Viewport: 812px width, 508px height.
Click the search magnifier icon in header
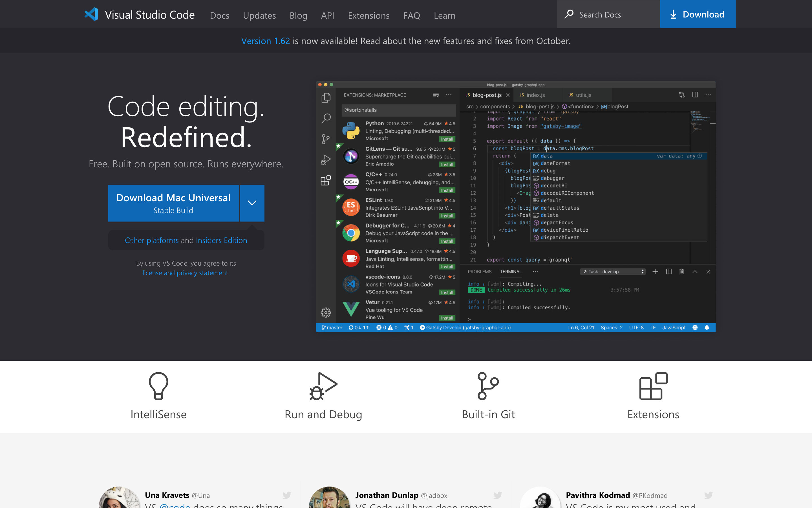tap(569, 14)
